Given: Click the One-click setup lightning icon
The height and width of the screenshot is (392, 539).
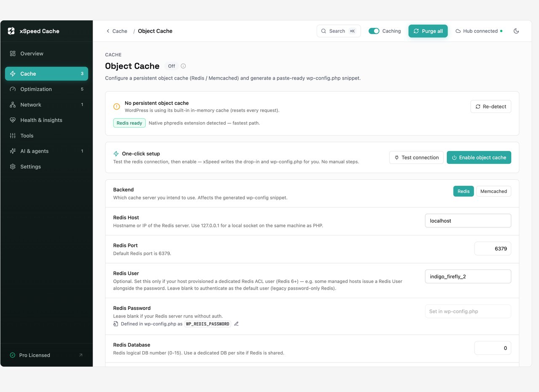Looking at the screenshot, I should (x=116, y=154).
